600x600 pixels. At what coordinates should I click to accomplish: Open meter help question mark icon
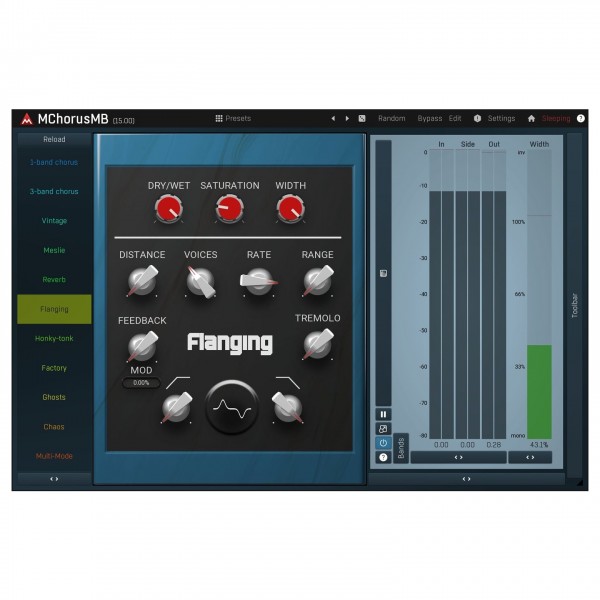click(383, 457)
